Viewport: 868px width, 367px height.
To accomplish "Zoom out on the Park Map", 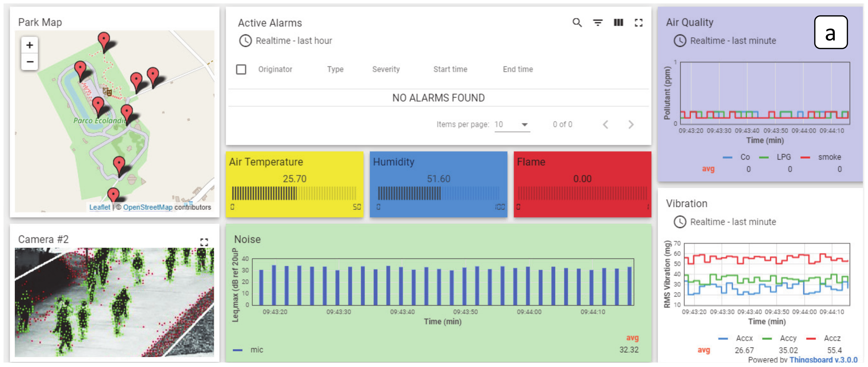I will pyautogui.click(x=30, y=62).
